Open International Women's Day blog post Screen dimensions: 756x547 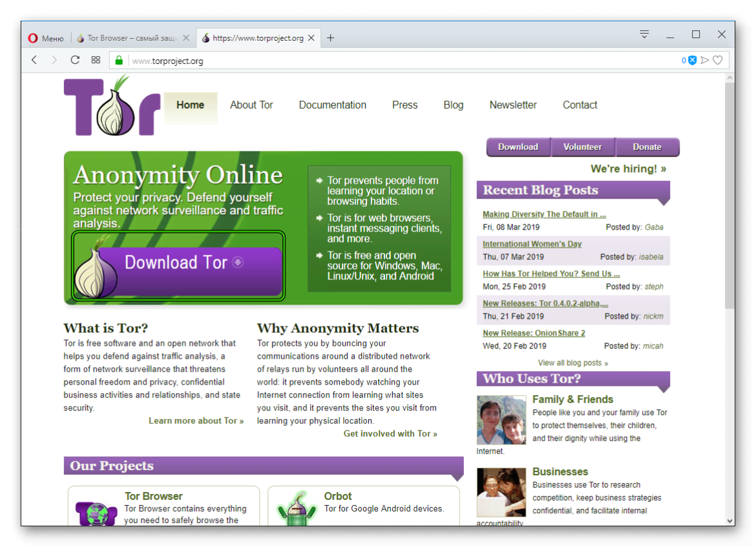point(532,244)
